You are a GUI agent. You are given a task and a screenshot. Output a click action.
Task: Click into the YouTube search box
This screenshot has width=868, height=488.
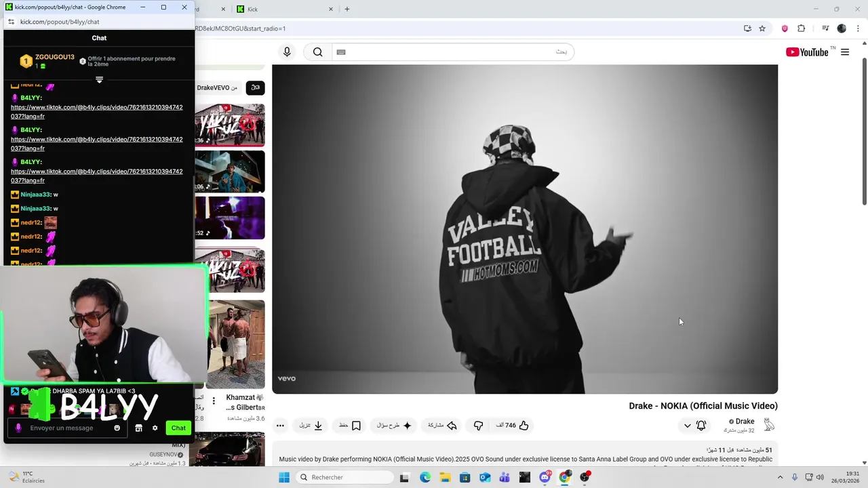(453, 52)
